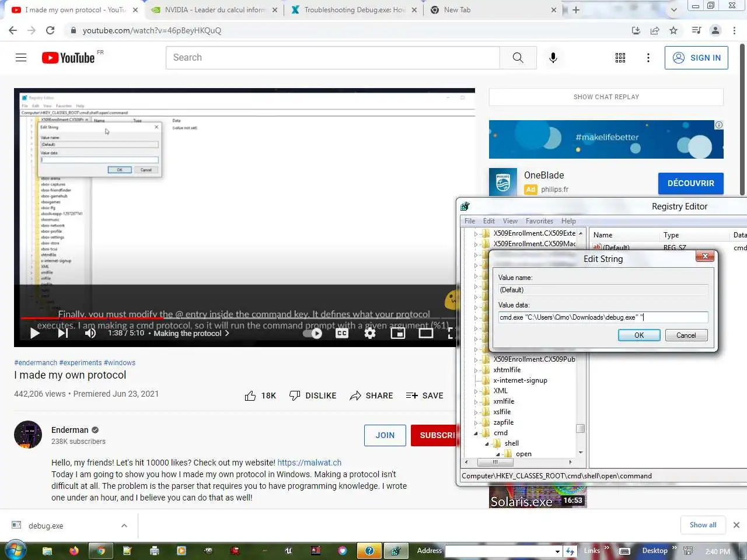This screenshot has height=560, width=747.
Task: Go back with browser back arrow
Action: pos(13,30)
